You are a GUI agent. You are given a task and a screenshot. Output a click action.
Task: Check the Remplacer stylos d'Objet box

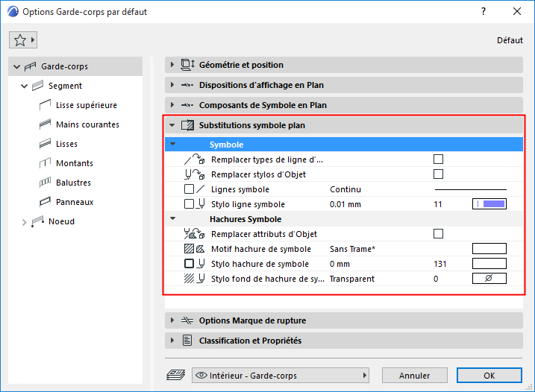coord(438,174)
